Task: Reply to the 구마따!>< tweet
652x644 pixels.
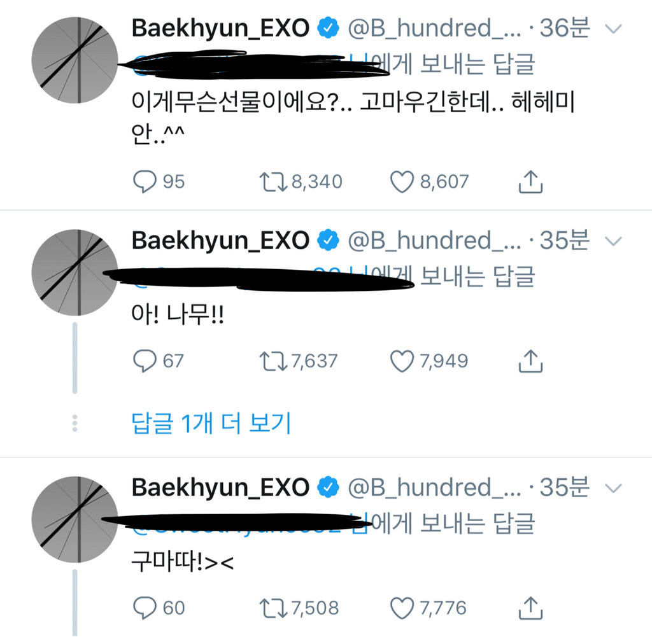Action: (145, 608)
